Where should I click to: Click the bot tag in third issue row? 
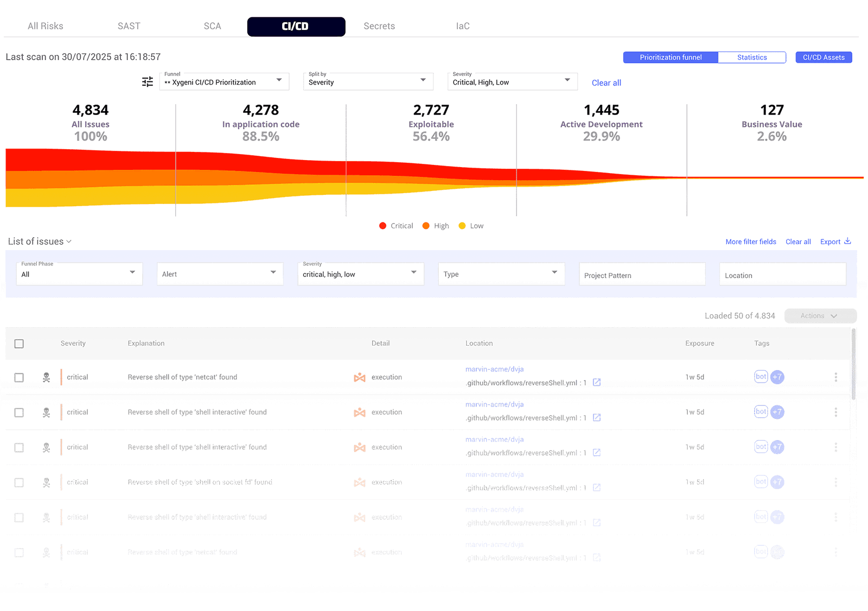(761, 447)
